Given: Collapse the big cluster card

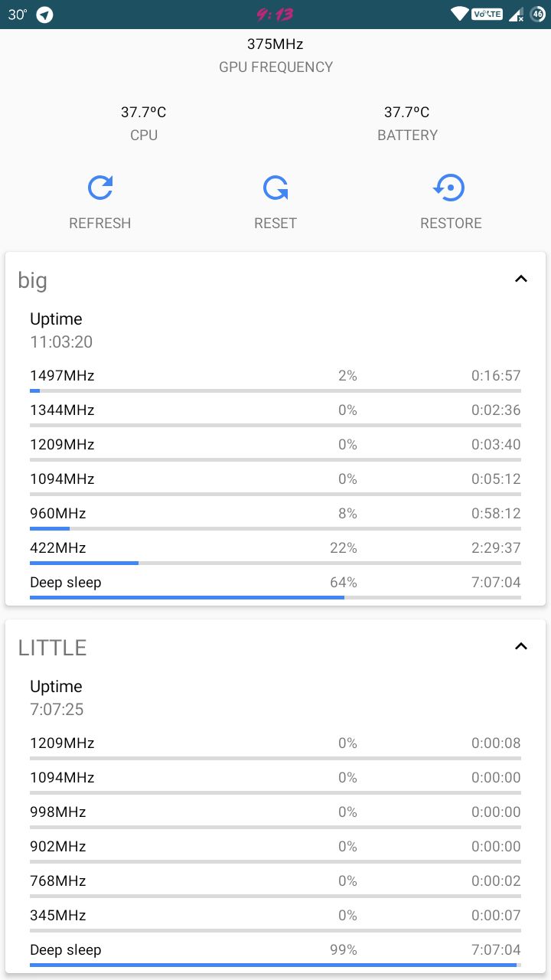Looking at the screenshot, I should pyautogui.click(x=521, y=279).
